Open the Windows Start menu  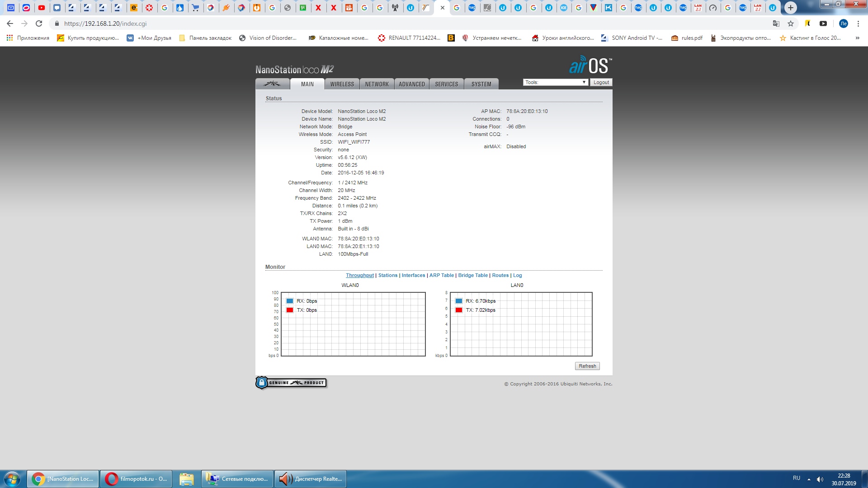point(12,479)
